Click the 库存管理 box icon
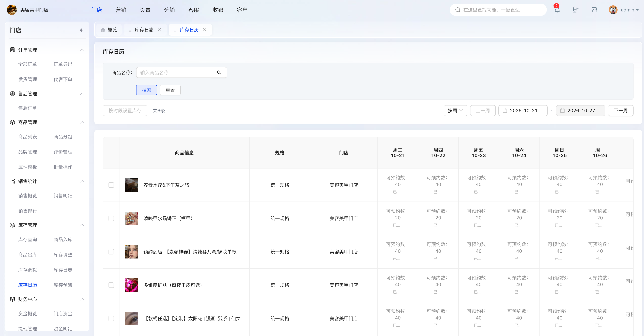This screenshot has width=644, height=336. pyautogui.click(x=12, y=225)
